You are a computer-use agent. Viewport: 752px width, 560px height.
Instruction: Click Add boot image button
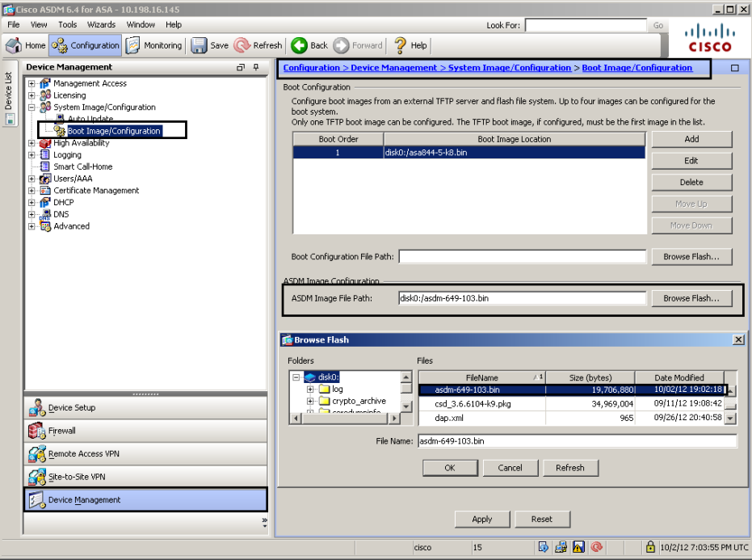point(691,139)
